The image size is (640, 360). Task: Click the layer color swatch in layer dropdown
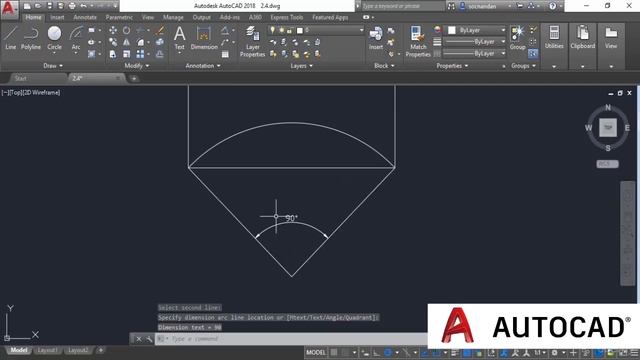(x=300, y=30)
